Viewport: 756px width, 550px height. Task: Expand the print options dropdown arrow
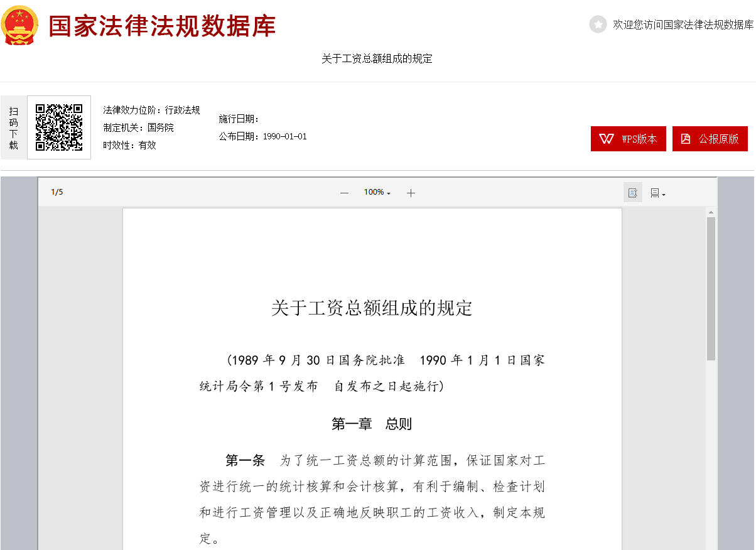[x=664, y=194]
